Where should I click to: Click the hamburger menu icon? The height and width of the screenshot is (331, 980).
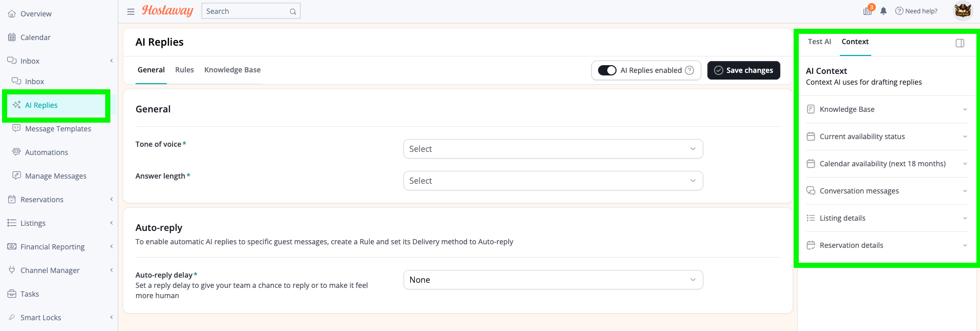[131, 11]
